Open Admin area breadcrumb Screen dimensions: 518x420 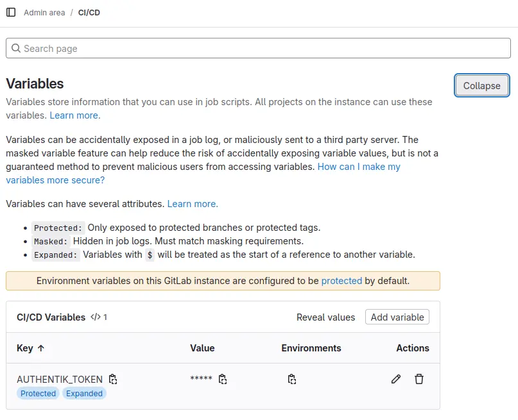pyautogui.click(x=44, y=12)
